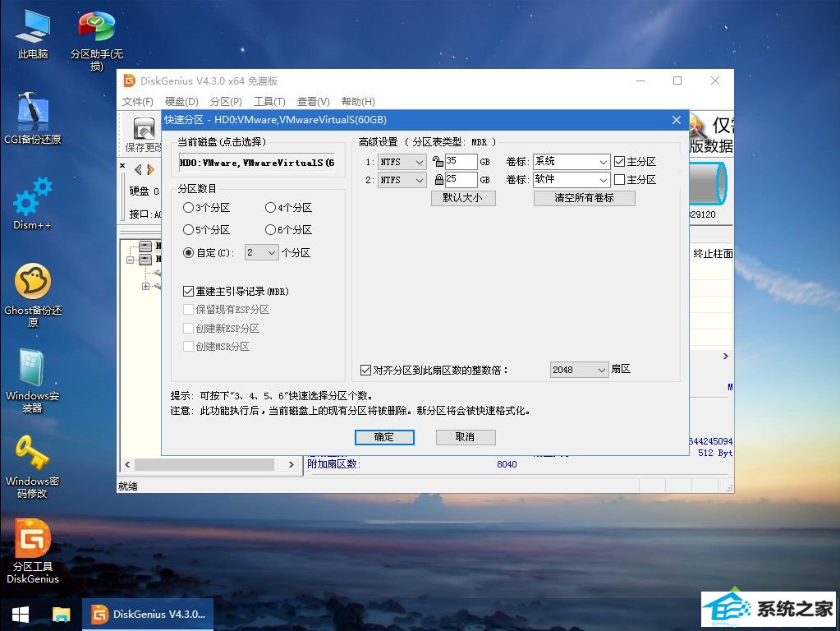The height and width of the screenshot is (631, 840).
Task: Toggle the 重建主引导记录(MBR) checkbox
Action: [188, 291]
